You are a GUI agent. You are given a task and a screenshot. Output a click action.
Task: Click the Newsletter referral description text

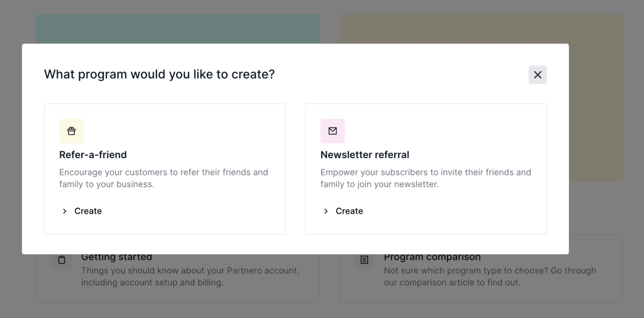425,178
